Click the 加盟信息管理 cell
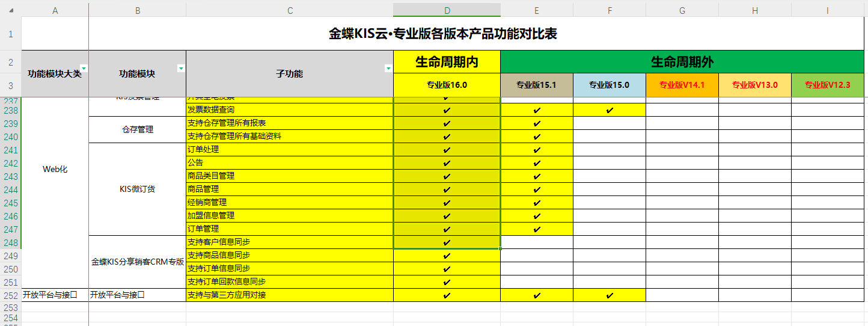 pos(290,216)
